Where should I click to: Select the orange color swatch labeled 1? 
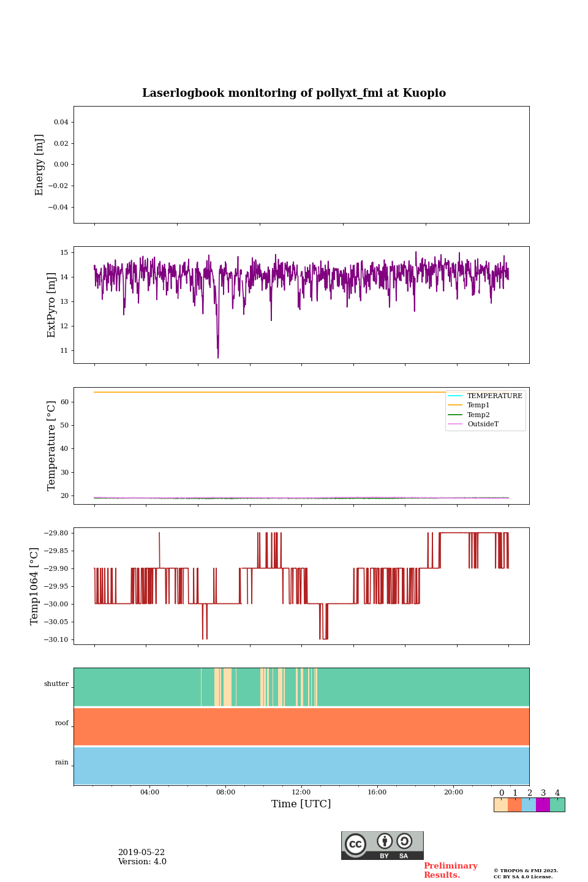coord(514,805)
